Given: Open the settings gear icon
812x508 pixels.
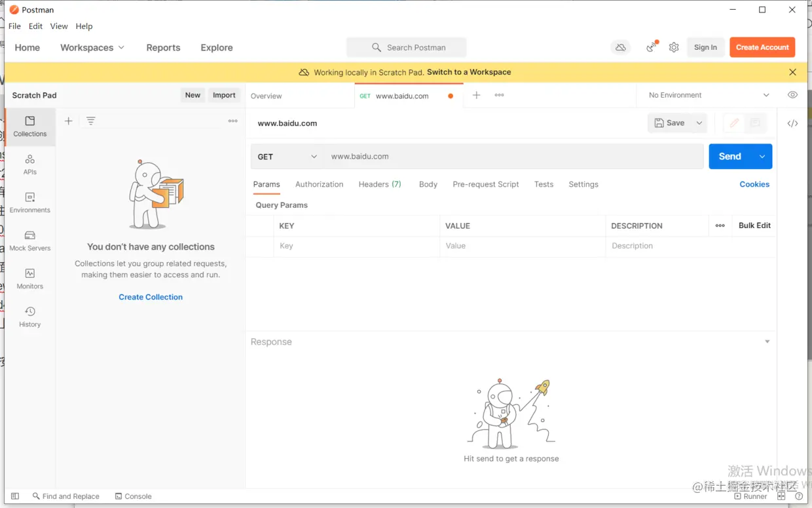Looking at the screenshot, I should [x=674, y=47].
